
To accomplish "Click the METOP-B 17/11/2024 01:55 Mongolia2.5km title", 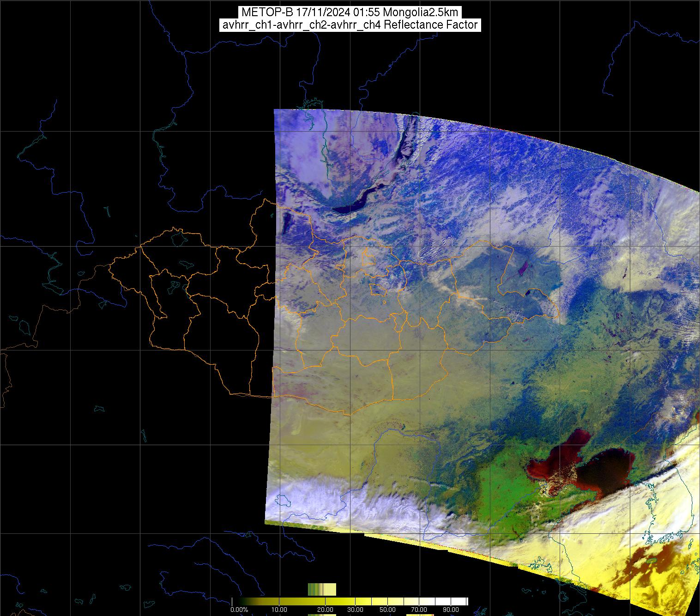I will coord(350,12).
